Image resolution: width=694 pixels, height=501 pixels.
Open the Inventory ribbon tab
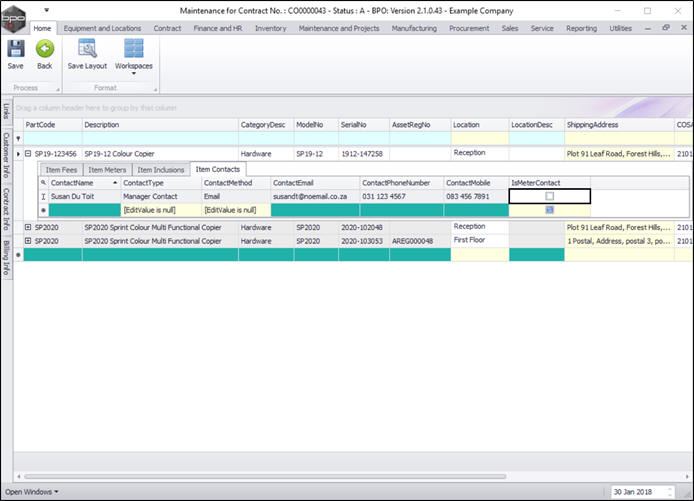point(270,29)
